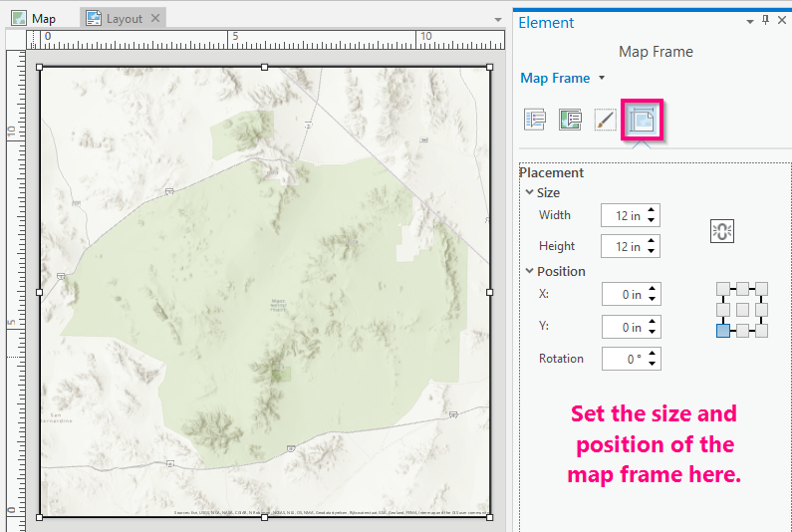This screenshot has width=792, height=532.
Task: Set anchor point to top-center
Action: [742, 289]
